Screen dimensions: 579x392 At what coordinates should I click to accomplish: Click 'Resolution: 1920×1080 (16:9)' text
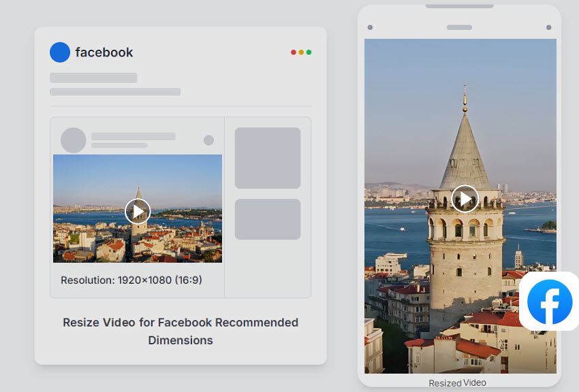pos(131,280)
